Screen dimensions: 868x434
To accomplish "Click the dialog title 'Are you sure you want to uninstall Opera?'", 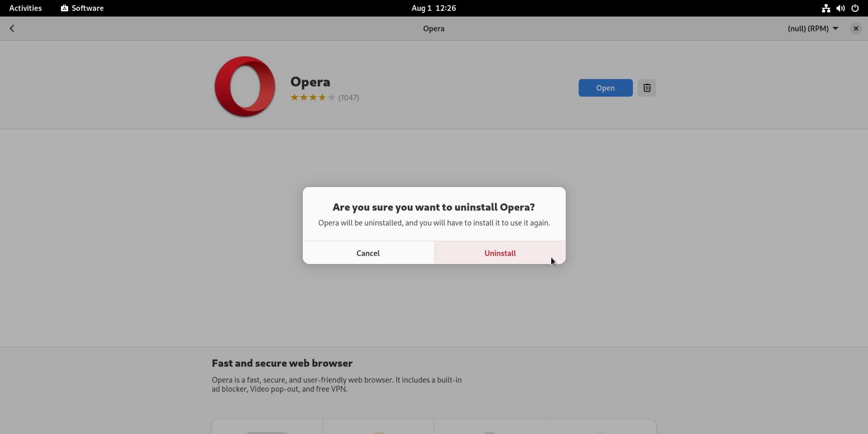I will (x=434, y=207).
